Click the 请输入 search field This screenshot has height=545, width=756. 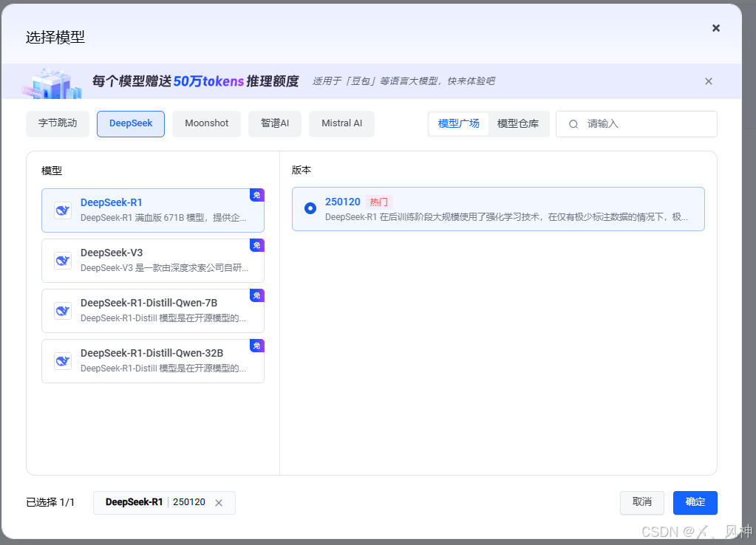(636, 124)
